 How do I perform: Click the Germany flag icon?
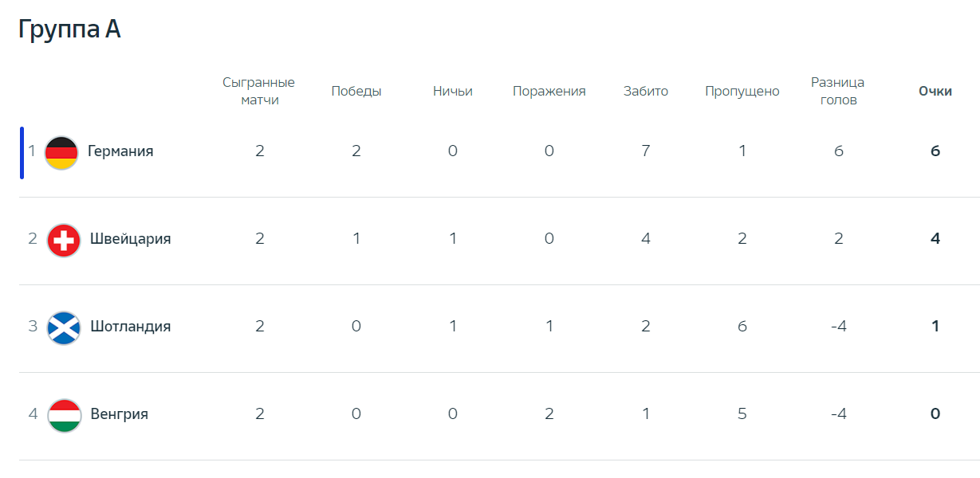pyautogui.click(x=61, y=152)
